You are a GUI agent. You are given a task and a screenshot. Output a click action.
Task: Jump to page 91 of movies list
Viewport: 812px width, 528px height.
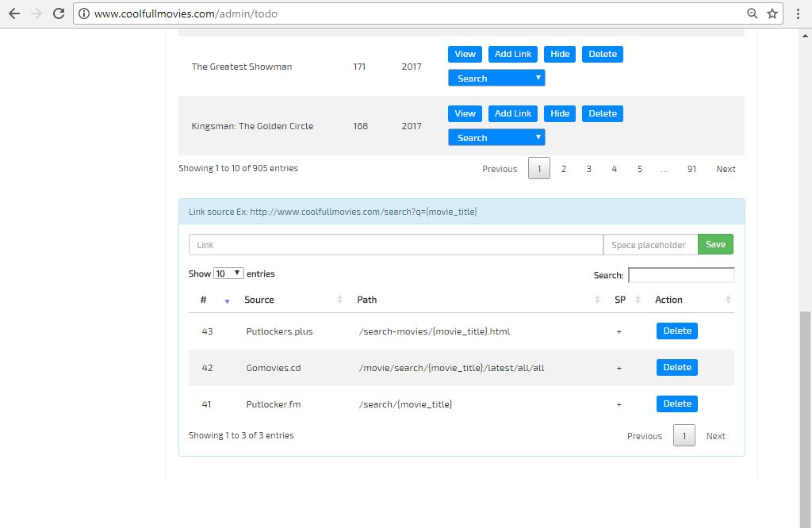[691, 169]
